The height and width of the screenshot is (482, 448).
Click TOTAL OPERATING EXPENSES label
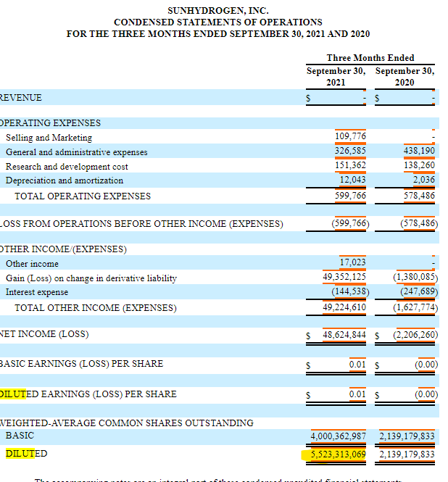83,196
